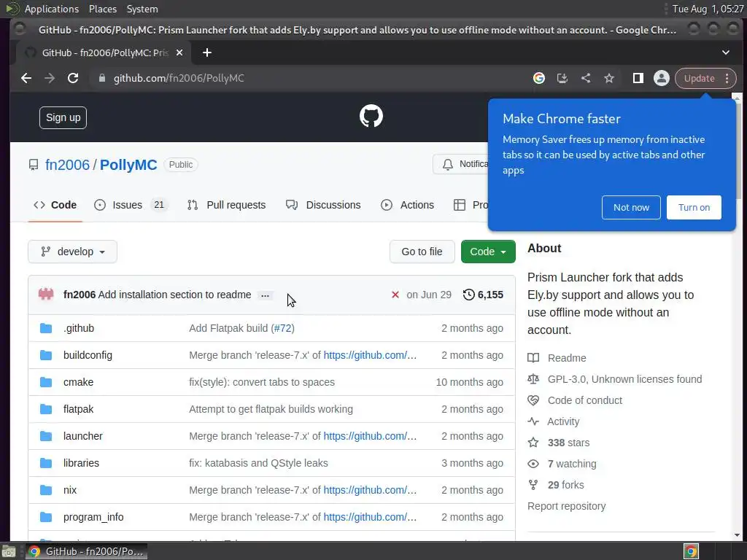Click the eye icon beside 7 watching
The height and width of the screenshot is (560, 747).
point(533,464)
